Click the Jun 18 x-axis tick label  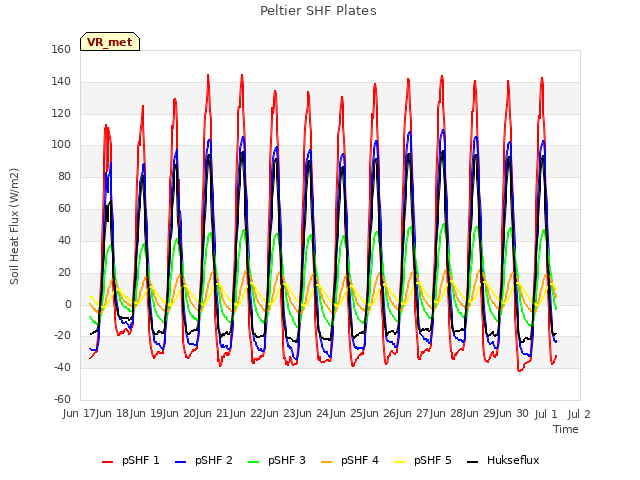(x=113, y=414)
